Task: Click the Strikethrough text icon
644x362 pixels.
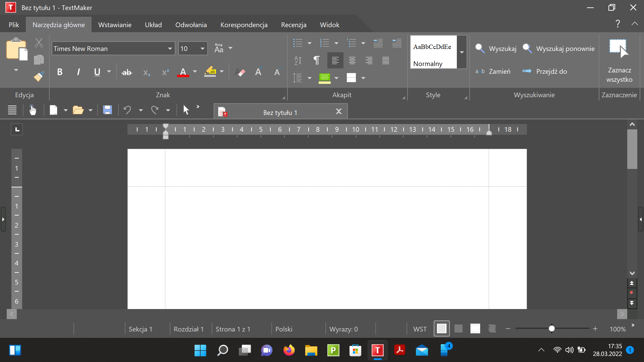Action: click(x=126, y=72)
